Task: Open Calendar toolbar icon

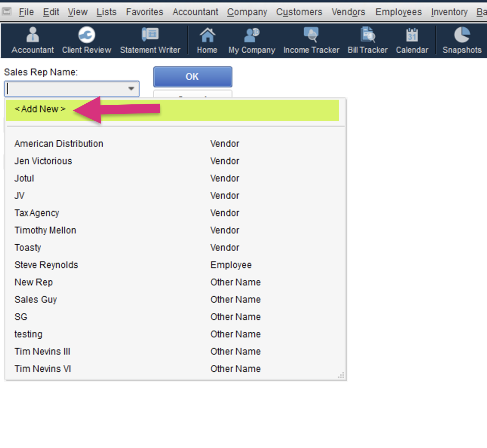Action: (412, 40)
